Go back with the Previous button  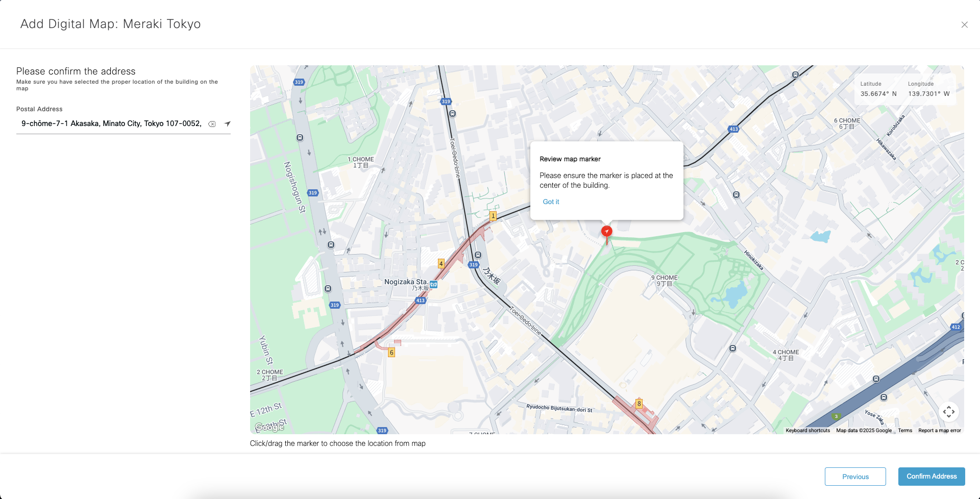pos(855,477)
